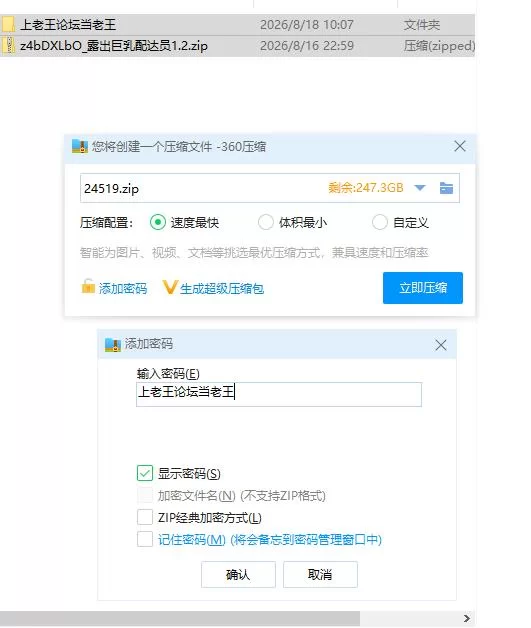Viewport: 531px width, 628px height.
Task: Click the 压缩(zipped) type cell
Action: pyautogui.click(x=439, y=46)
